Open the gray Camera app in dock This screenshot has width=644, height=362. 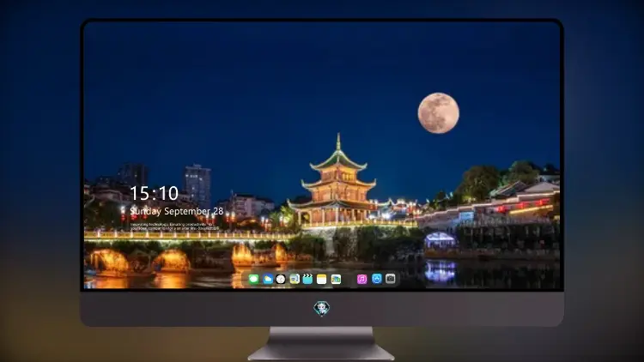pyautogui.click(x=391, y=279)
